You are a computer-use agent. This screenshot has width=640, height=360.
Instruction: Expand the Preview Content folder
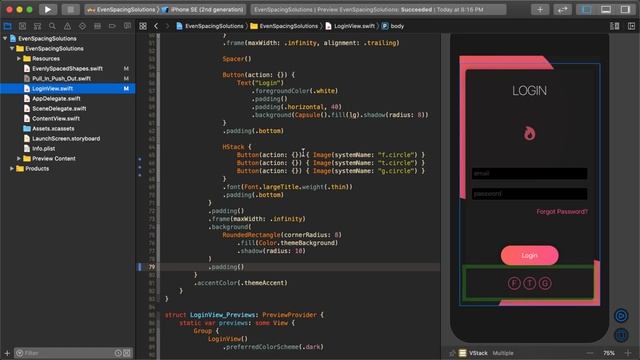coord(19,158)
